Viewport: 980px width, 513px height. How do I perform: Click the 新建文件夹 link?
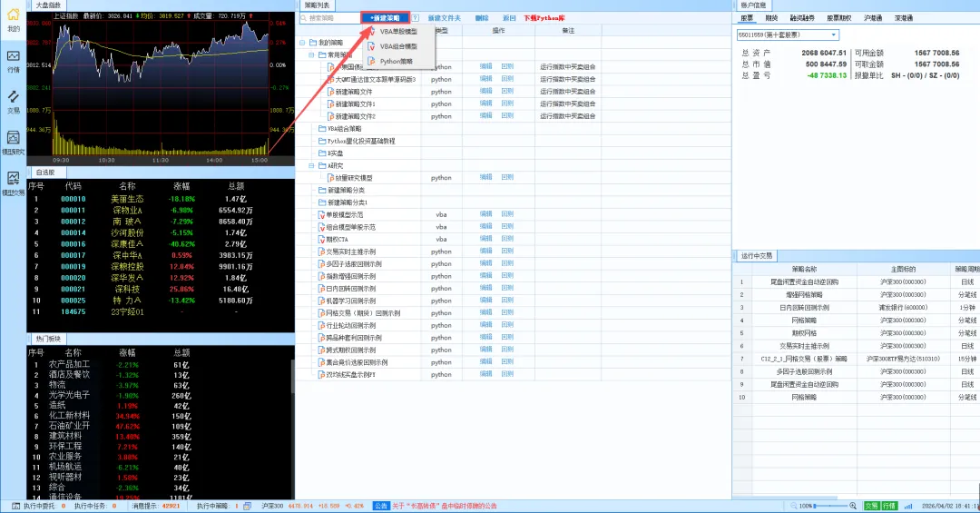445,18
